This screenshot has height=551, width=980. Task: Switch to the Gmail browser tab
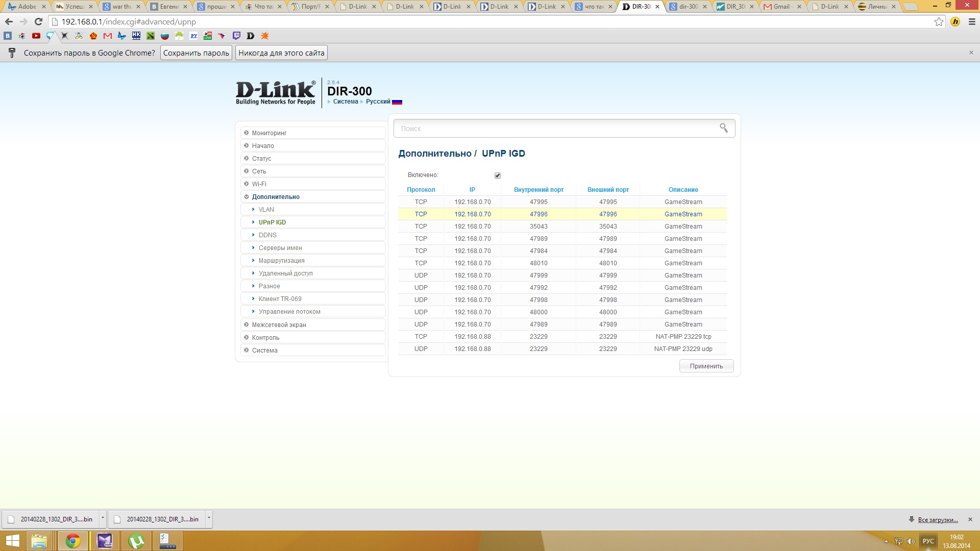click(781, 7)
